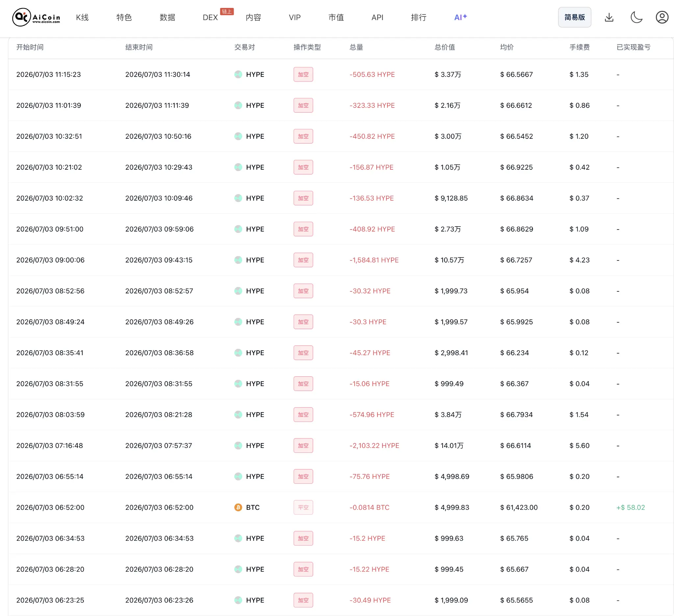The height and width of the screenshot is (616, 674).
Task: Click the $ 66.9225 average price
Action: tap(517, 167)
